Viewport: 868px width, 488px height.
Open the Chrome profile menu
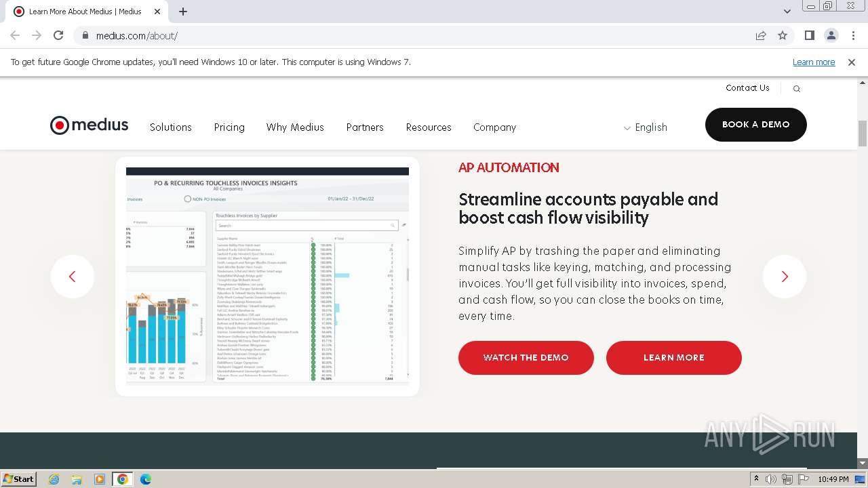coord(831,35)
